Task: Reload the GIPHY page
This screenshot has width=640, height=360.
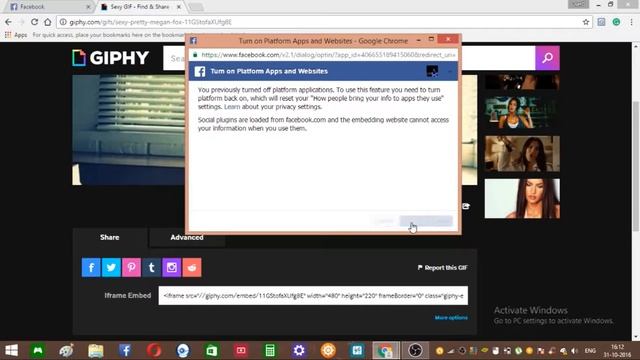Action: click(35, 22)
